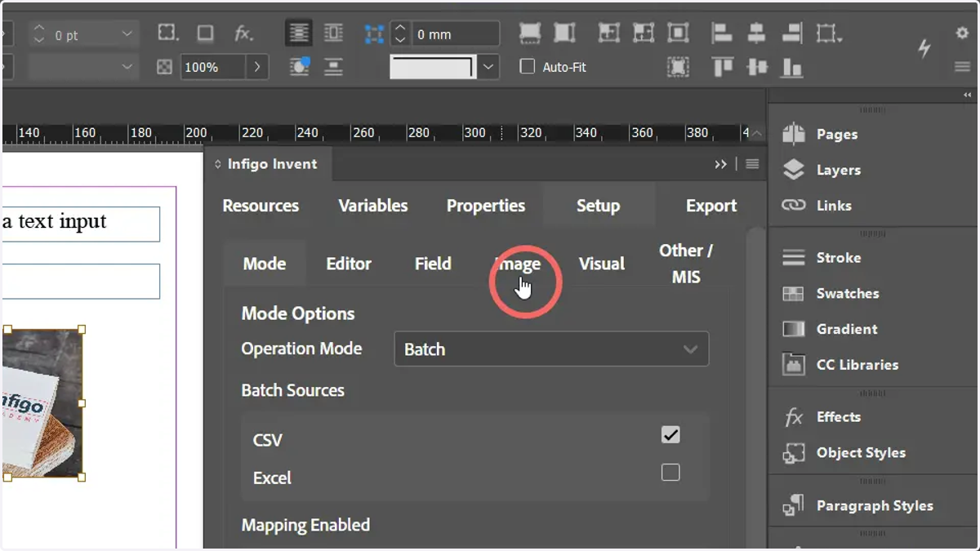
Task: Switch to the Properties tab
Action: tap(486, 206)
